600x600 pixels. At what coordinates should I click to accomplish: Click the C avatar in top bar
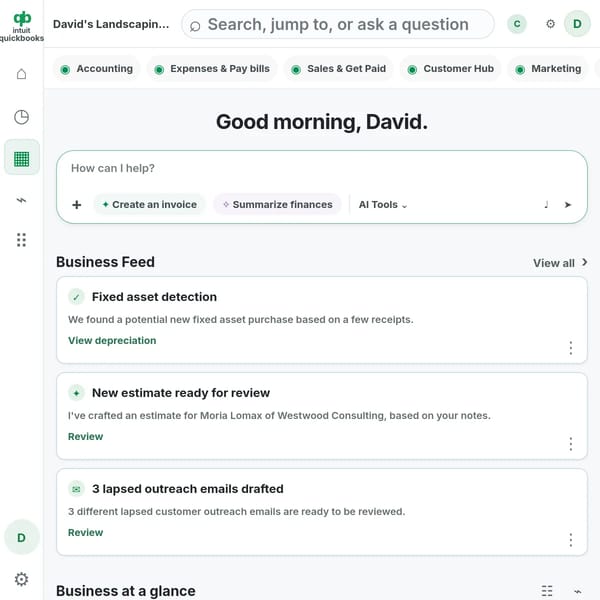517,24
